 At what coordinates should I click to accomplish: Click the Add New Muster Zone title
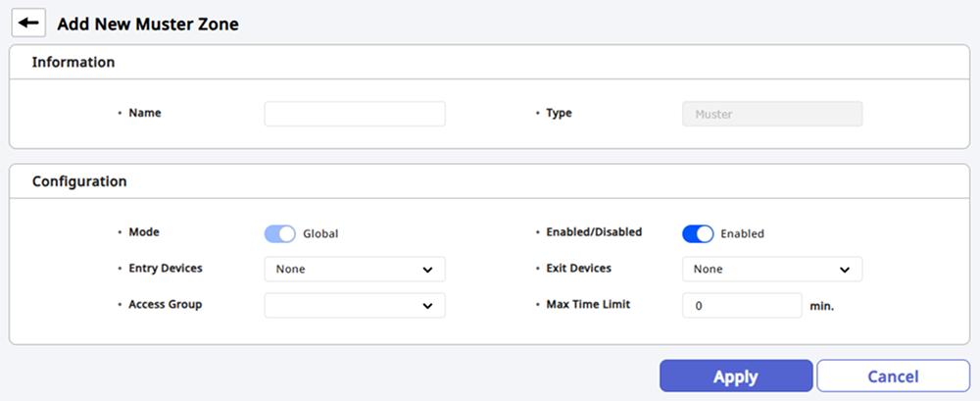pos(148,24)
